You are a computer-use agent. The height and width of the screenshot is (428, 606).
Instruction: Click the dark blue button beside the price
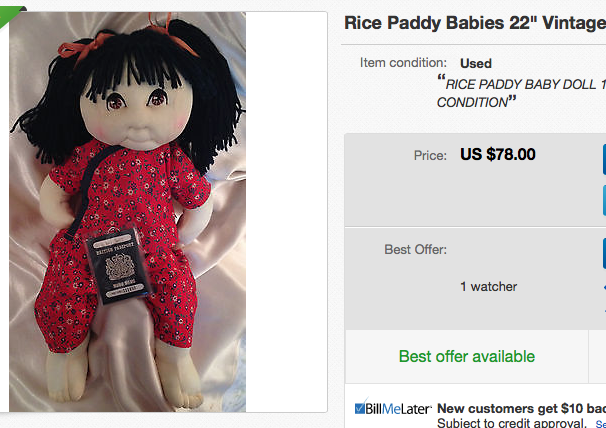(604, 159)
